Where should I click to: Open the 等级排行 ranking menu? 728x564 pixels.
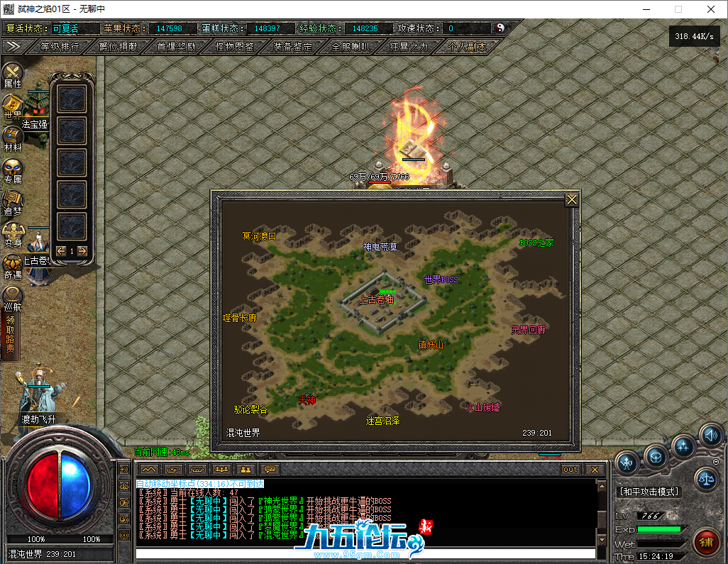click(60, 46)
